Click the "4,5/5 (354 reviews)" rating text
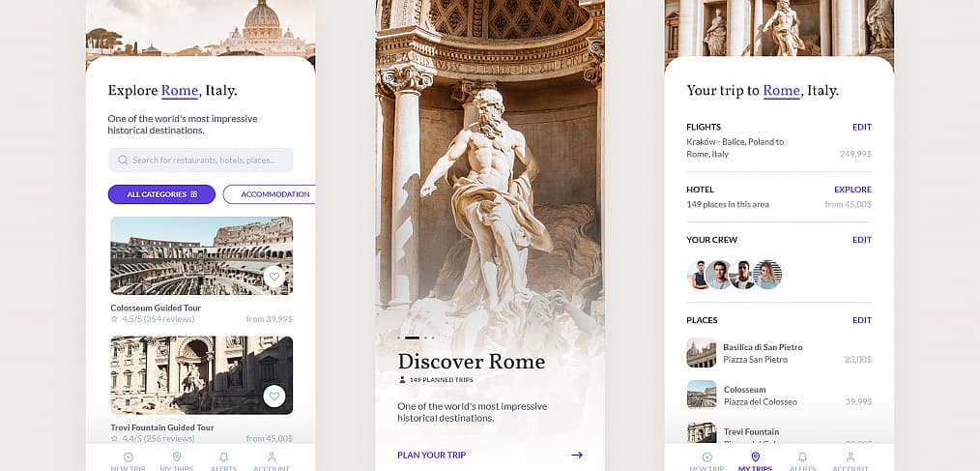The width and height of the screenshot is (980, 471). tap(159, 319)
